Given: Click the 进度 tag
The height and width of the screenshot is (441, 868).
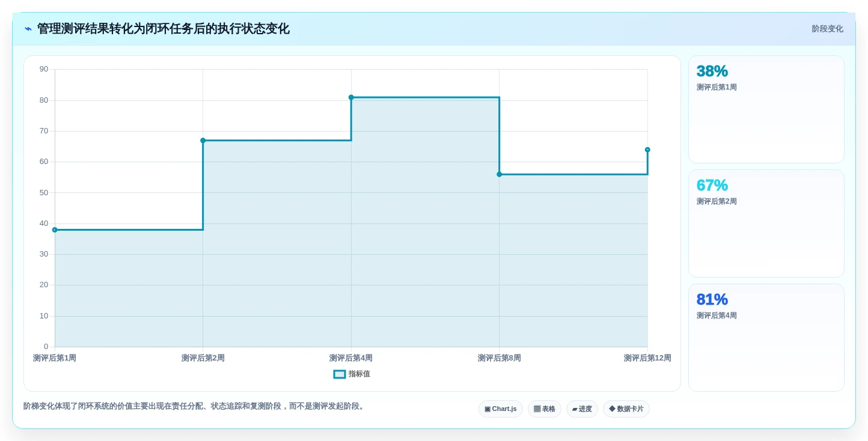Looking at the screenshot, I should pos(582,409).
